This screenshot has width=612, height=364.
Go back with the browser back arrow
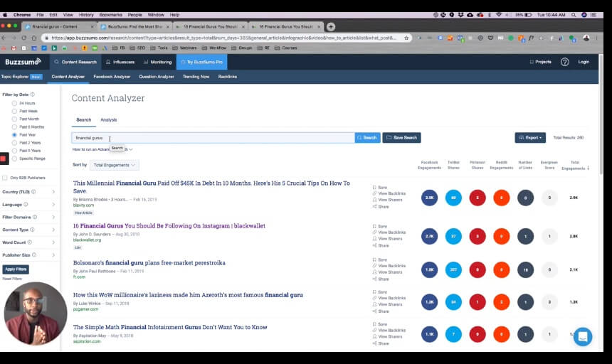[x=4, y=38]
